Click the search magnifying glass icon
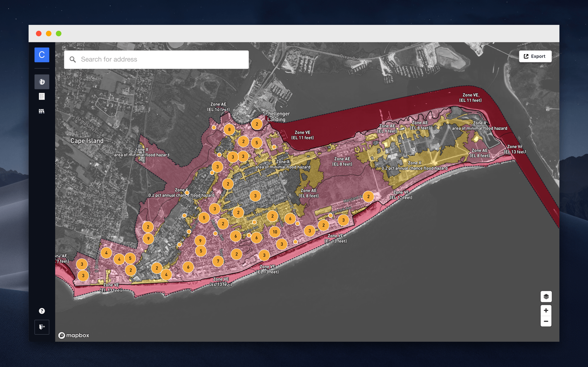Screen dimensions: 588x367 [73, 59]
